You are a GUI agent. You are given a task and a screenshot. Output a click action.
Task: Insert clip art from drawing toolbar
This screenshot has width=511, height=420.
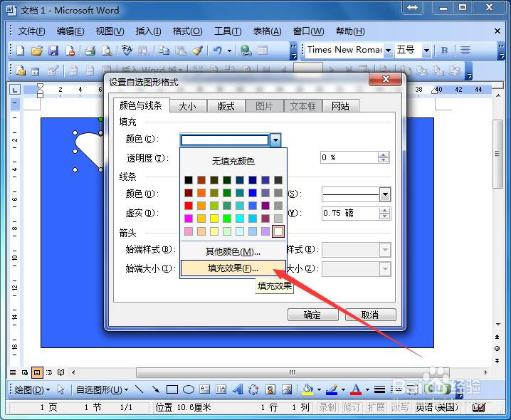click(x=270, y=389)
